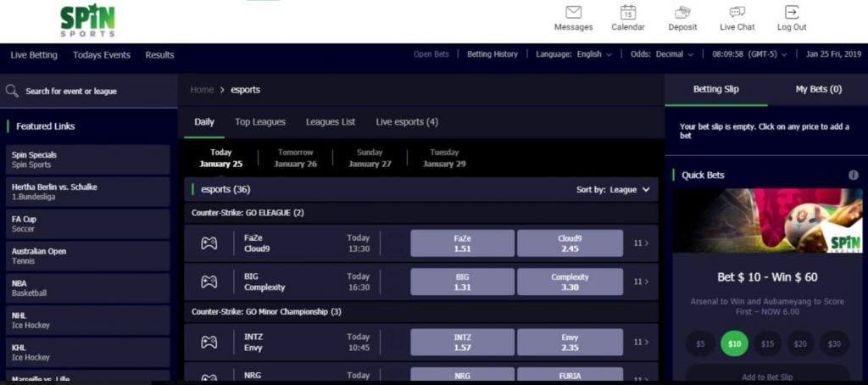Click the Quick Bets info icon
Viewport: 868px width, 385px height.
click(x=853, y=175)
